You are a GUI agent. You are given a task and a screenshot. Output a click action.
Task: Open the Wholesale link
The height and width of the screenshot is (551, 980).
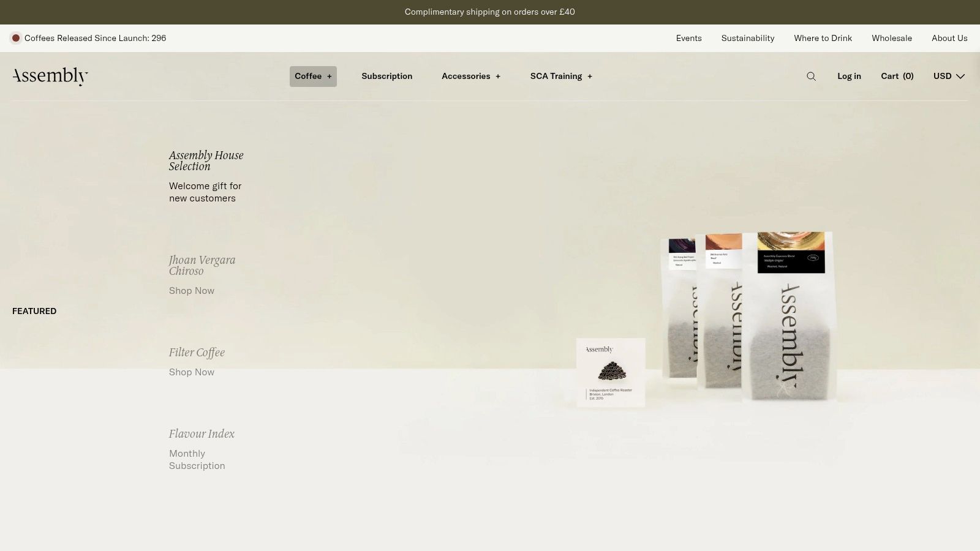[891, 38]
